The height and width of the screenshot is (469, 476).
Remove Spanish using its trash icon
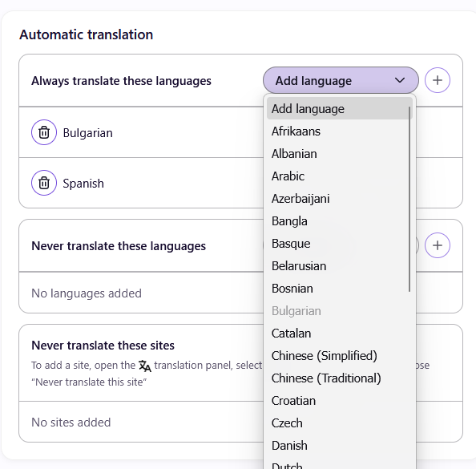click(x=44, y=183)
